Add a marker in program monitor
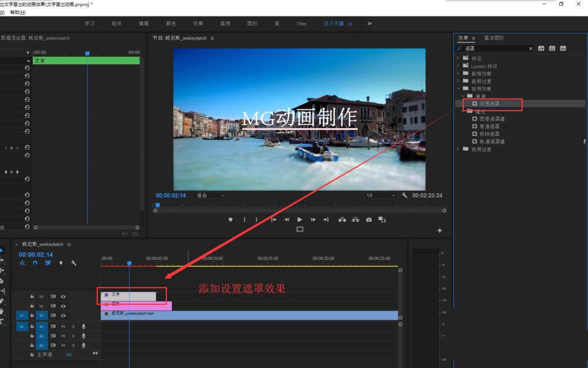 [x=230, y=220]
